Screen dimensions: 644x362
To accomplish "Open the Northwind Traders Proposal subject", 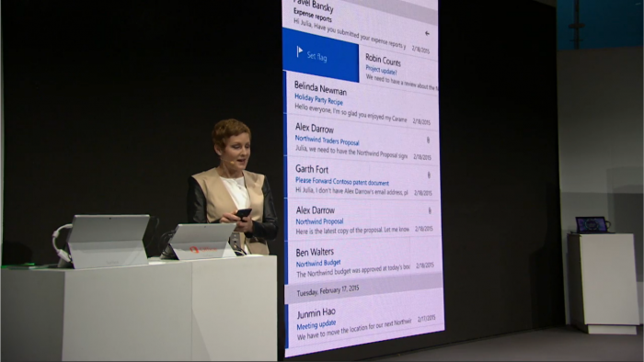I will coord(327,141).
